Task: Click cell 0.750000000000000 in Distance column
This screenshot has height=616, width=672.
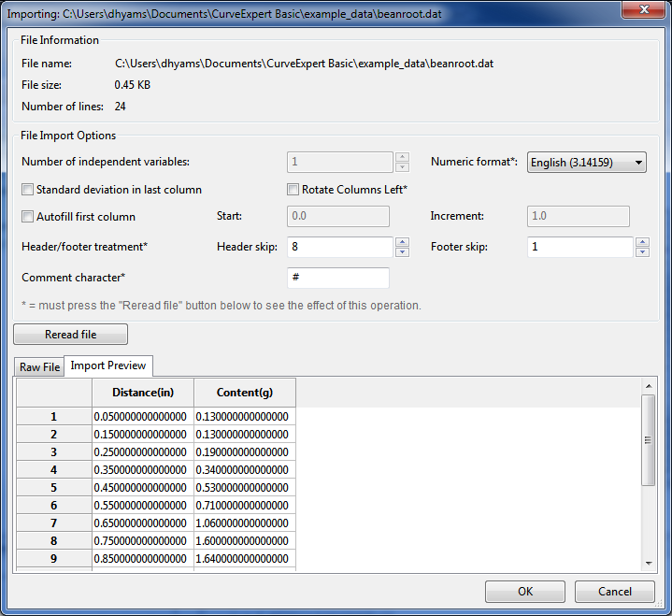Action: click(x=143, y=541)
